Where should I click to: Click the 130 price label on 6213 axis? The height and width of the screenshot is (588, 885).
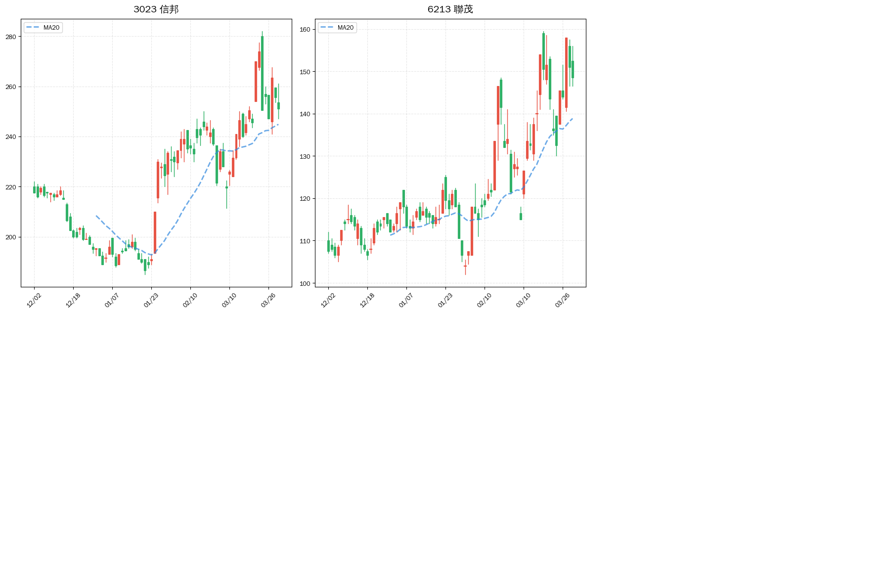305,157
